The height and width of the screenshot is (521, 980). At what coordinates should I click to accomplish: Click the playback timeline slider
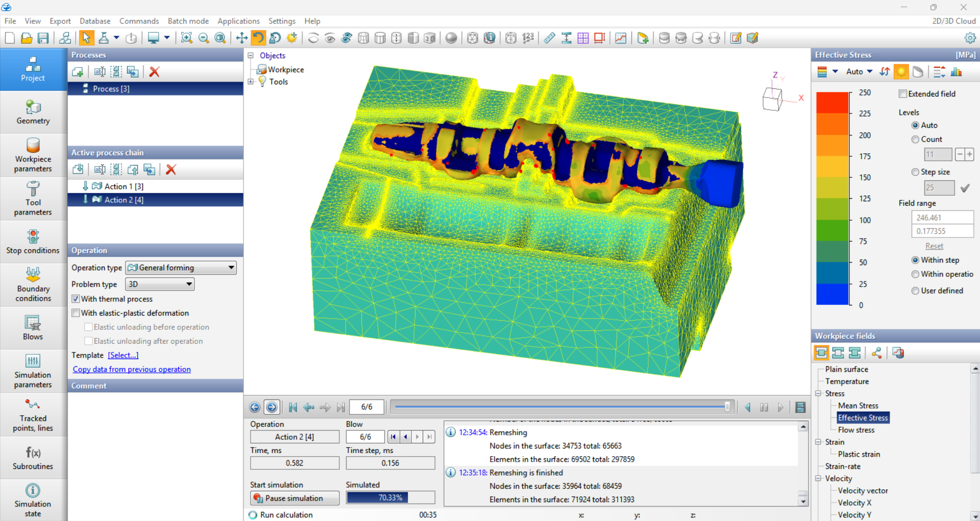[561, 407]
